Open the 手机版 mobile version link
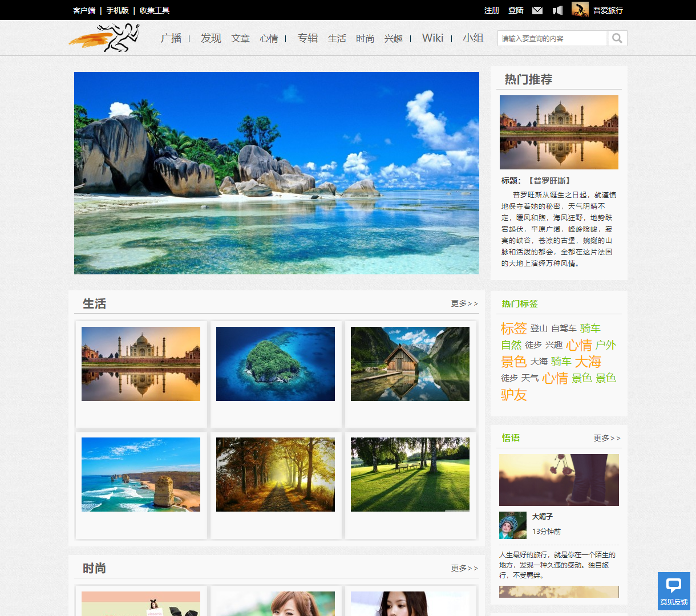This screenshot has height=616, width=696. point(117,10)
